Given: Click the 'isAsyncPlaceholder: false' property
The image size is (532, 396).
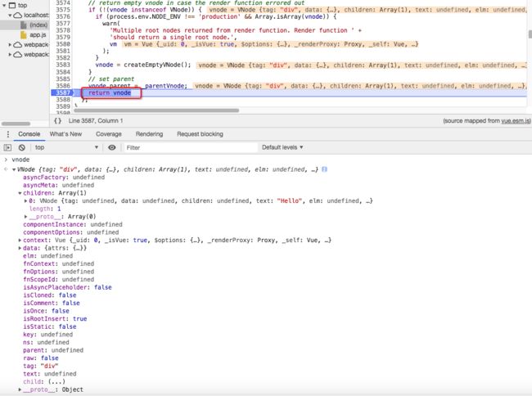Looking at the screenshot, I should point(67,287).
